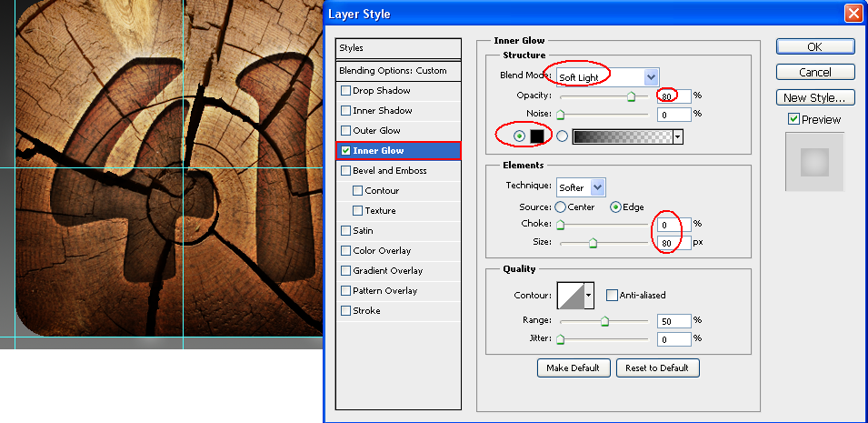The image size is (868, 423).
Task: Toggle the Preview checkbox
Action: tap(793, 119)
